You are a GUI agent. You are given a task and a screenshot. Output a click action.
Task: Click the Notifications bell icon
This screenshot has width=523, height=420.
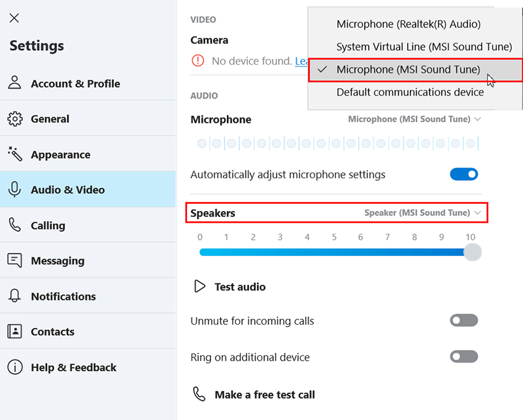click(14, 296)
